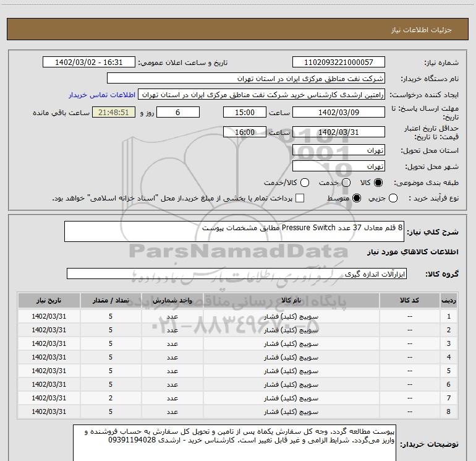
Task: Click اطلاعات کالاهای مورد نیاز section heading
Action: click(x=413, y=252)
